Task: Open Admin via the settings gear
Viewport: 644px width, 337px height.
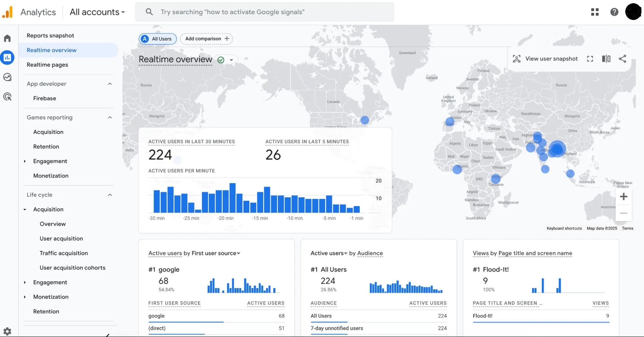Action: pyautogui.click(x=7, y=331)
